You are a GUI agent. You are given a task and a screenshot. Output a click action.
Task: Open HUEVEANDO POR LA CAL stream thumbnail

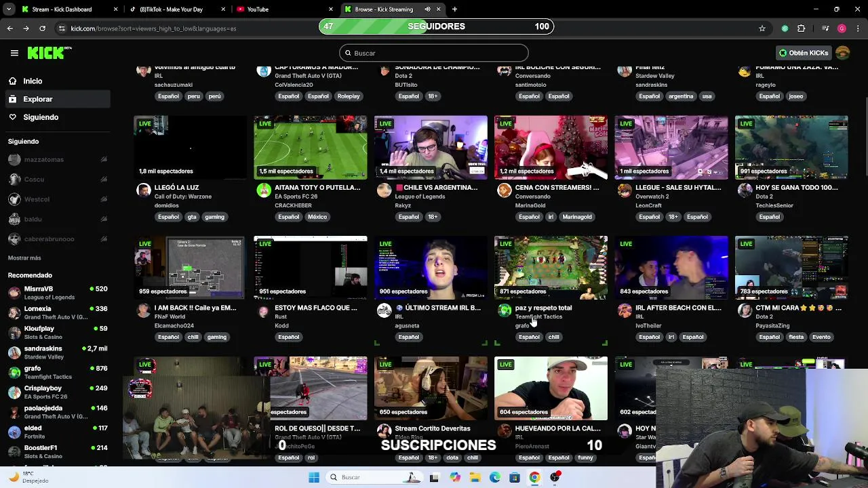click(x=551, y=388)
